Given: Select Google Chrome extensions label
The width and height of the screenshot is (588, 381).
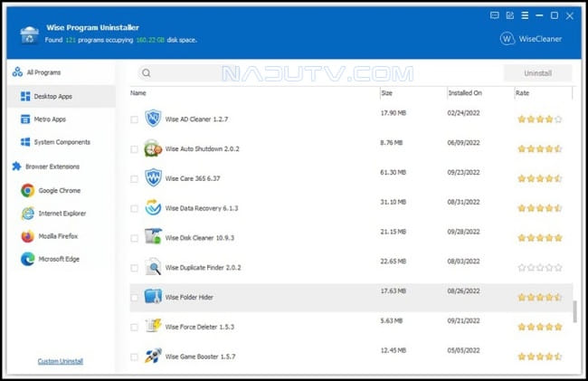Looking at the screenshot, I should tap(59, 190).
